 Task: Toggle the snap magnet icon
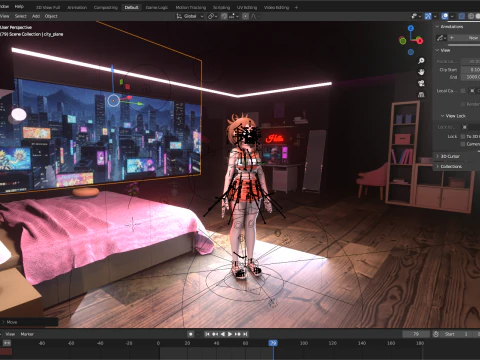coord(224,16)
